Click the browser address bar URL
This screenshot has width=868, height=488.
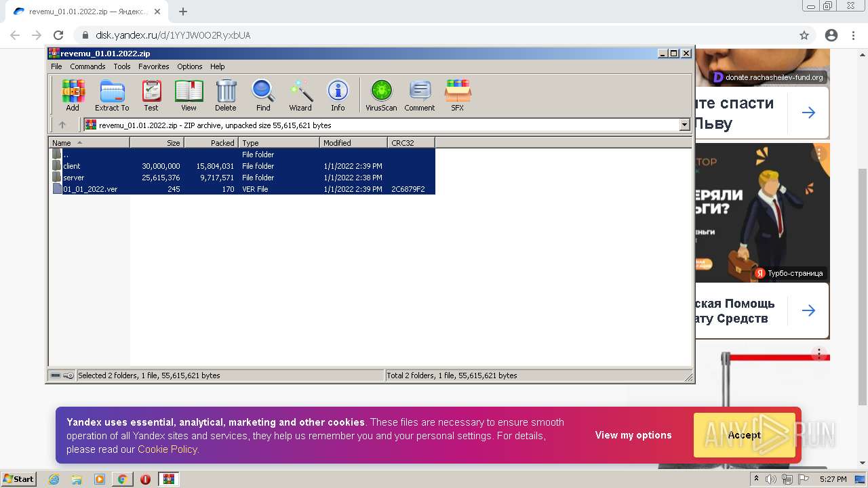(173, 35)
